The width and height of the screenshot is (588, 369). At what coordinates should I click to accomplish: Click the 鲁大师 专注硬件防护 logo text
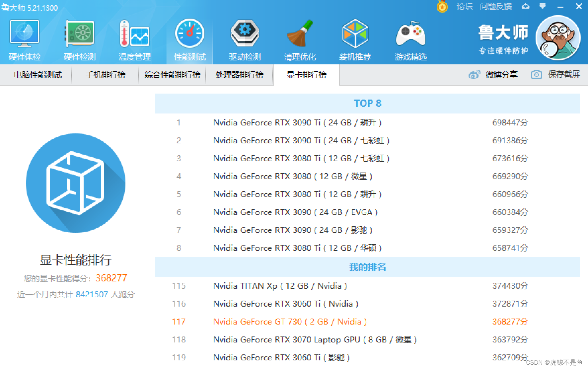point(503,39)
